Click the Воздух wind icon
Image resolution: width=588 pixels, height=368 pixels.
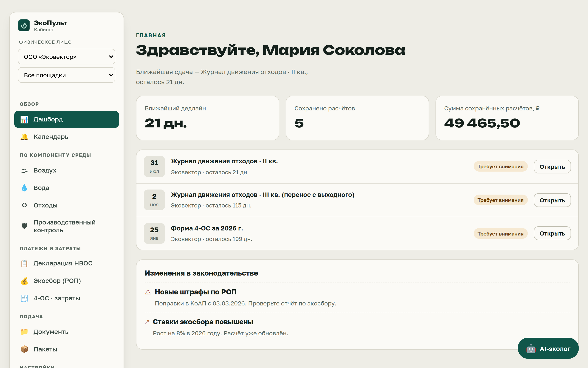[x=24, y=170]
